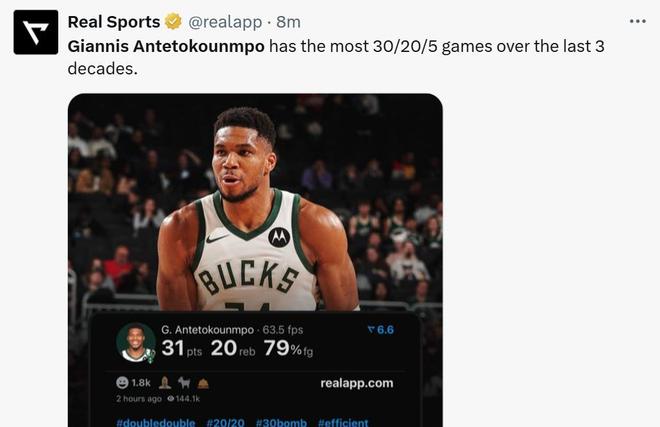Select the #doubledouble hashtag
The height and width of the screenshot is (427, 660).
click(155, 422)
